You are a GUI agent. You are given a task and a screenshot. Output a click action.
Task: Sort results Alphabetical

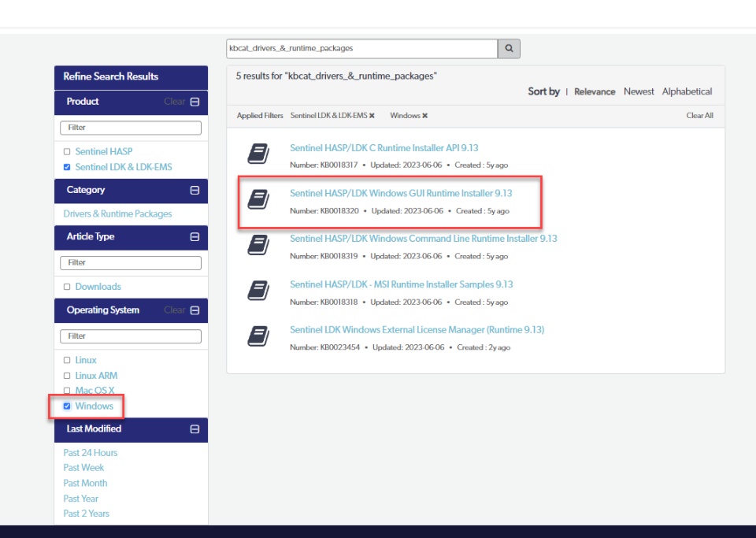click(687, 91)
